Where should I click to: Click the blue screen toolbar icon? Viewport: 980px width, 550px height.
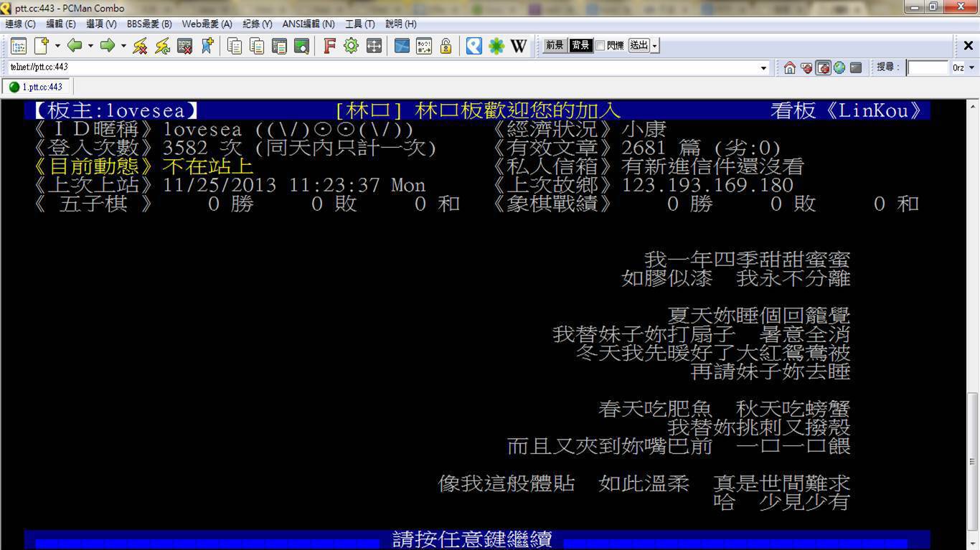(402, 46)
